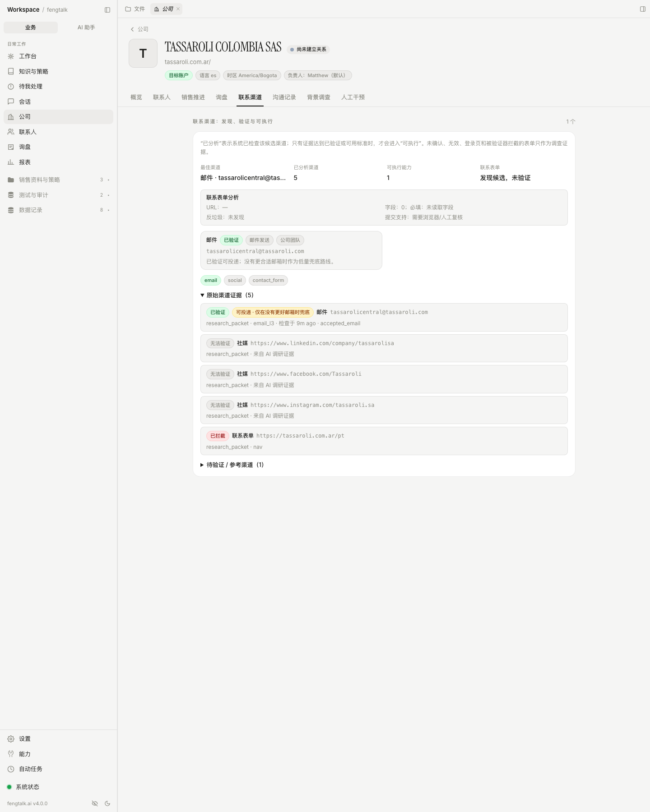Collapse the sidebar with the panel icon
Viewport: 650px width, 812px height.
[107, 10]
